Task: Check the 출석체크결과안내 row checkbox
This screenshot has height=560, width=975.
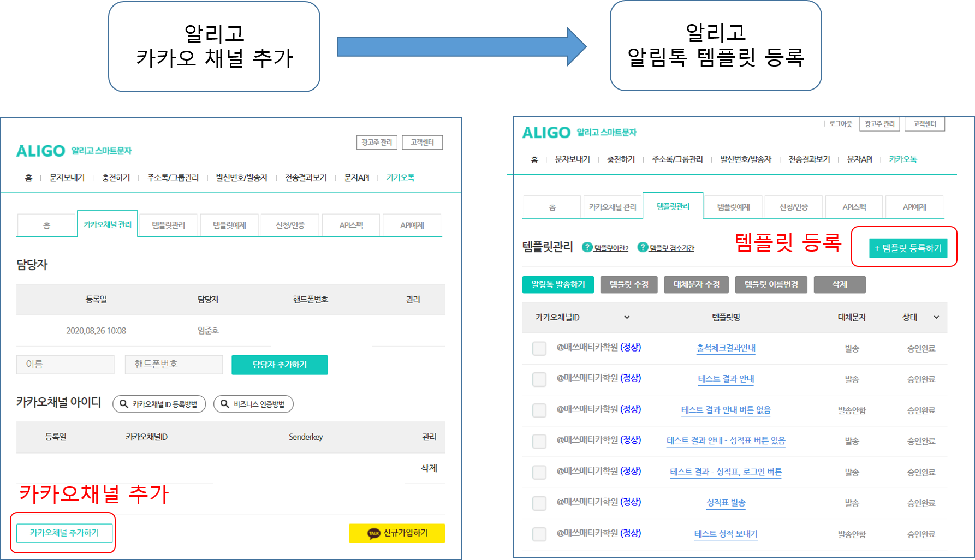Action: (539, 348)
